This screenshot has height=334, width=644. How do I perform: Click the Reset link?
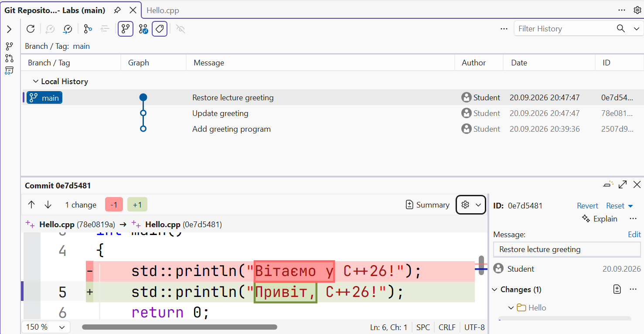(x=615, y=206)
